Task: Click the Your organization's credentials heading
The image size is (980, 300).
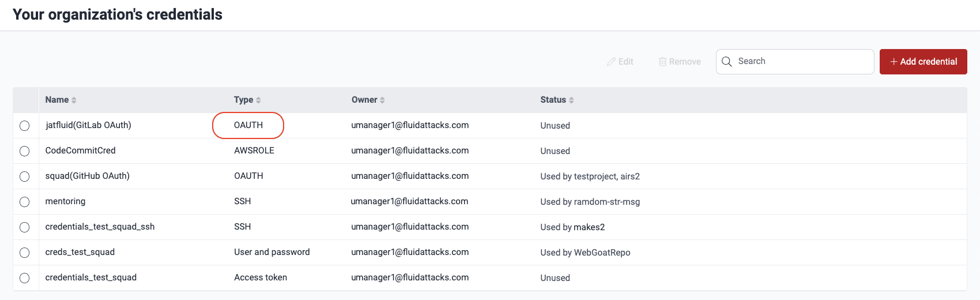Action: pos(118,14)
